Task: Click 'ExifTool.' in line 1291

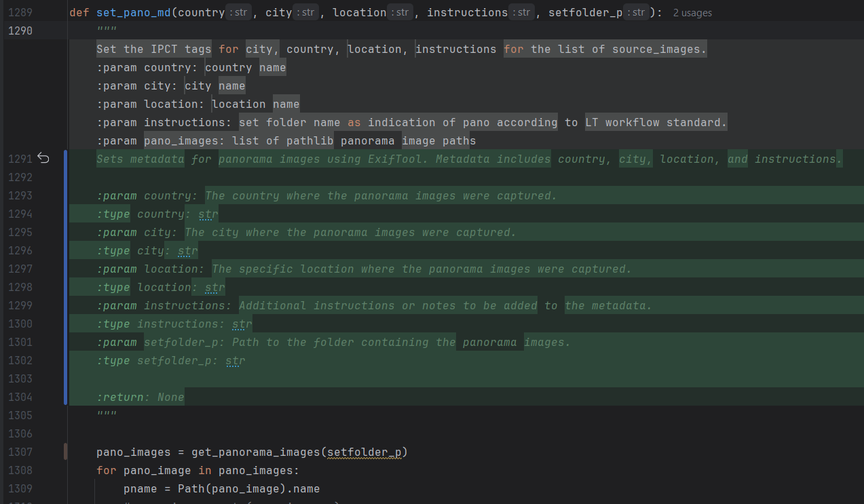Action: coord(398,159)
